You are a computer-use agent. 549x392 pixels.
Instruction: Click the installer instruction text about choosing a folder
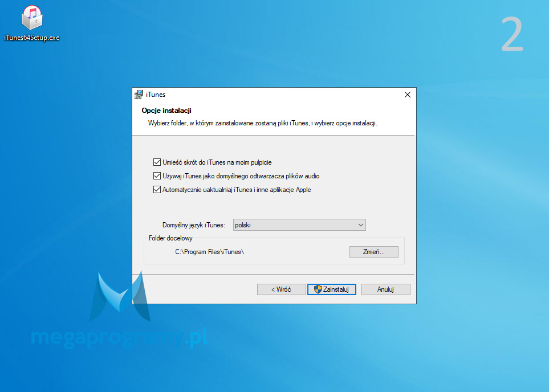click(x=263, y=123)
